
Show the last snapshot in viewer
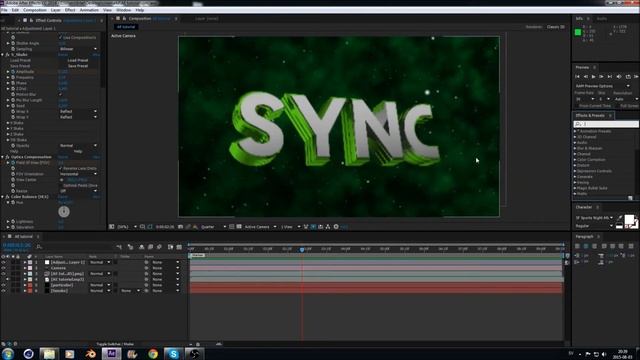click(188, 227)
